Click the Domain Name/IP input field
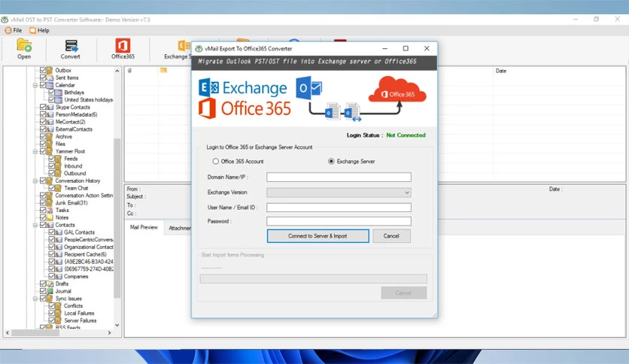Image resolution: width=629 pixels, height=364 pixels. [x=339, y=177]
